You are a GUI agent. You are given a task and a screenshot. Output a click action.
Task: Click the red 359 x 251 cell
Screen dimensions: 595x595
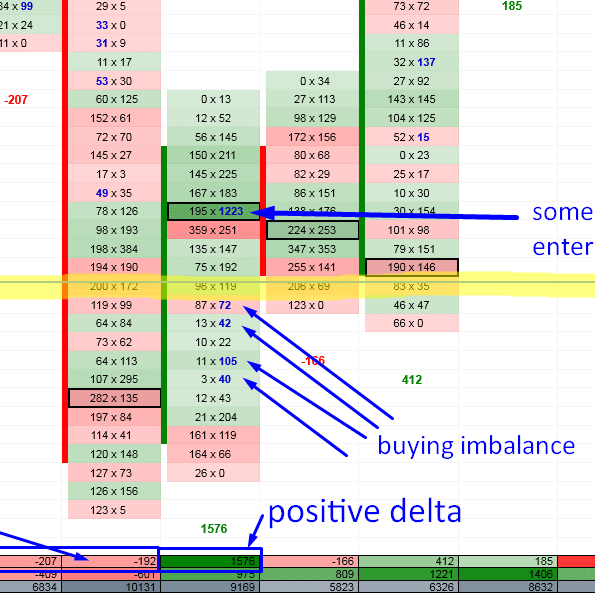click(x=213, y=230)
